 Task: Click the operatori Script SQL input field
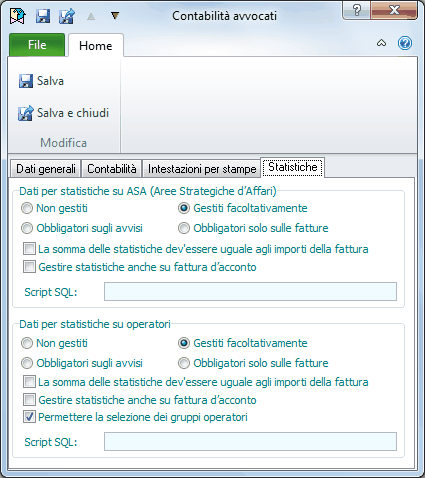click(250, 442)
